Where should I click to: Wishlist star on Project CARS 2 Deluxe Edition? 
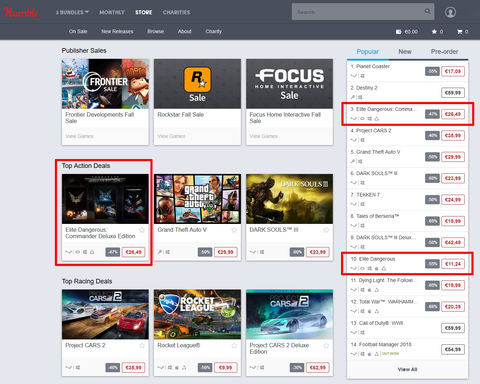point(326,345)
